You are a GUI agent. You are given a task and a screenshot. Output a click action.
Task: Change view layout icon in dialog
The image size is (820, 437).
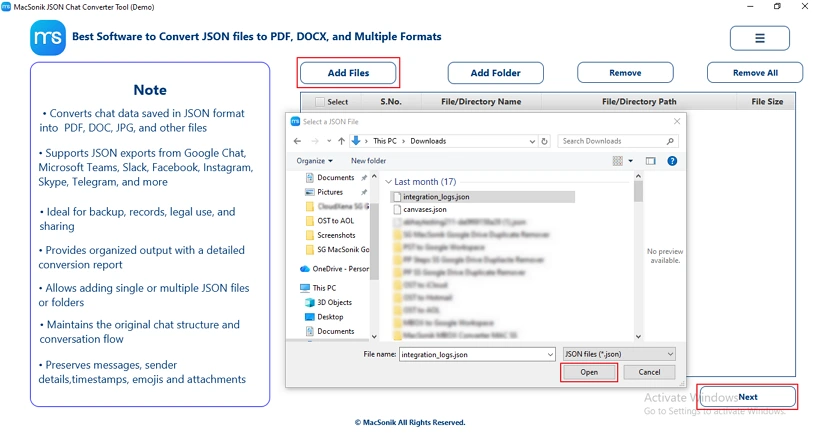(x=618, y=161)
